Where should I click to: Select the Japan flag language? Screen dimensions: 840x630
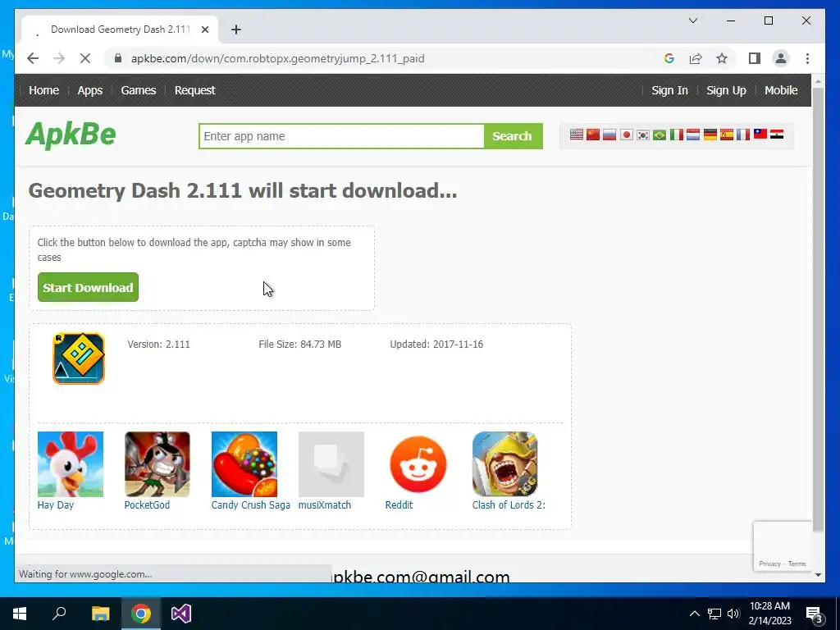626,135
